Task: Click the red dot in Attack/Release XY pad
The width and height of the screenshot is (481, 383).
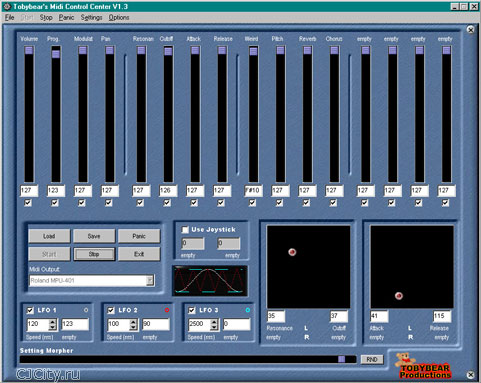Action: 399,296
